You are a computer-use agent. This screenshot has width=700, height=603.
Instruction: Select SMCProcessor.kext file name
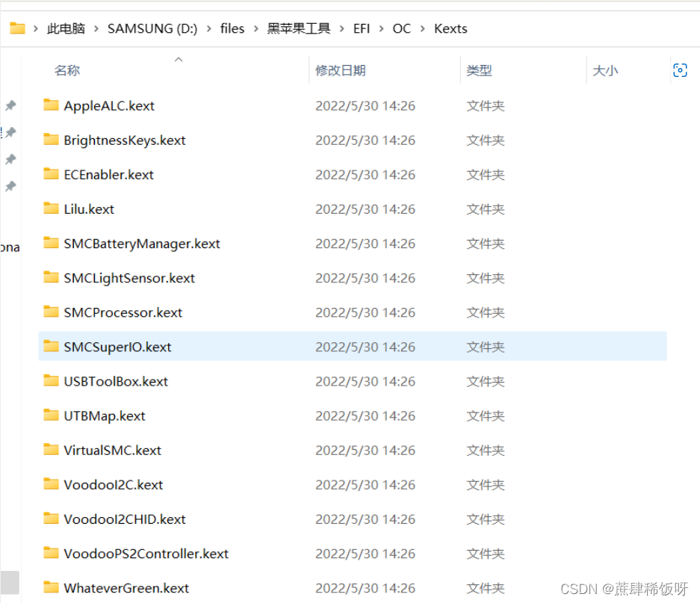pyautogui.click(x=123, y=312)
